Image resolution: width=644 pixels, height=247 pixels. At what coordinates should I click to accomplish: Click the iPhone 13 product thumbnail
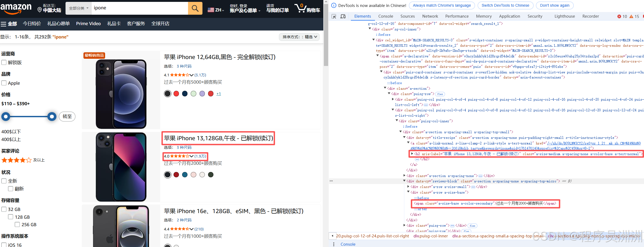[121, 167]
